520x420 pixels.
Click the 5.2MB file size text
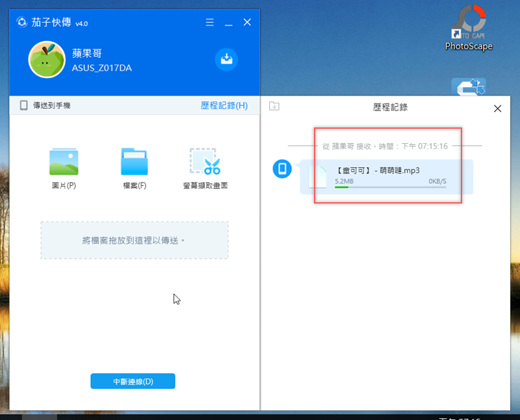point(344,181)
